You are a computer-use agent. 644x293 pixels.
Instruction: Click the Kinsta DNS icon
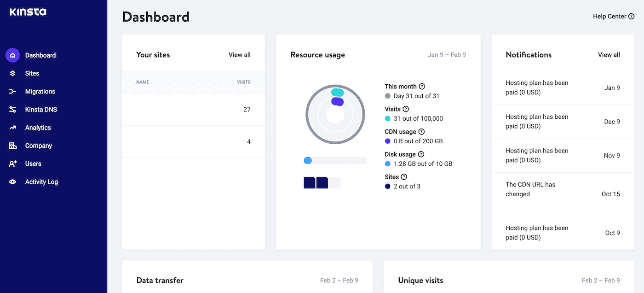click(12, 110)
